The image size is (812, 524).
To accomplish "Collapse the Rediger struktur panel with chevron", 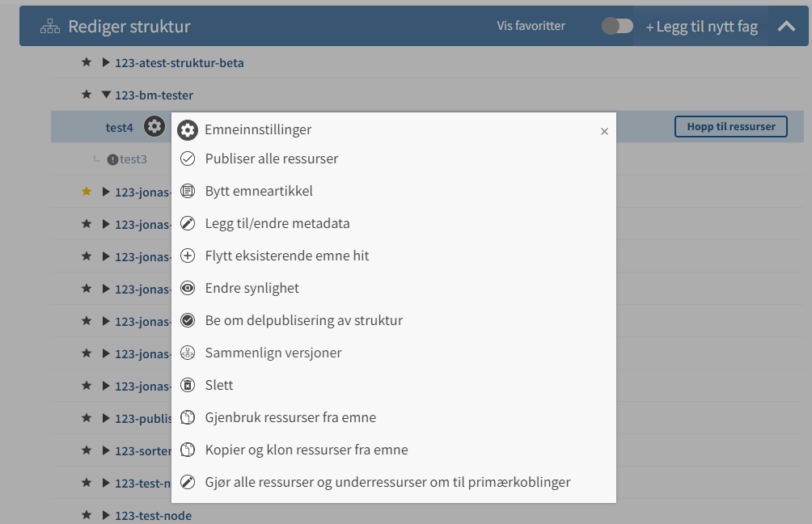I will pyautogui.click(x=786, y=27).
